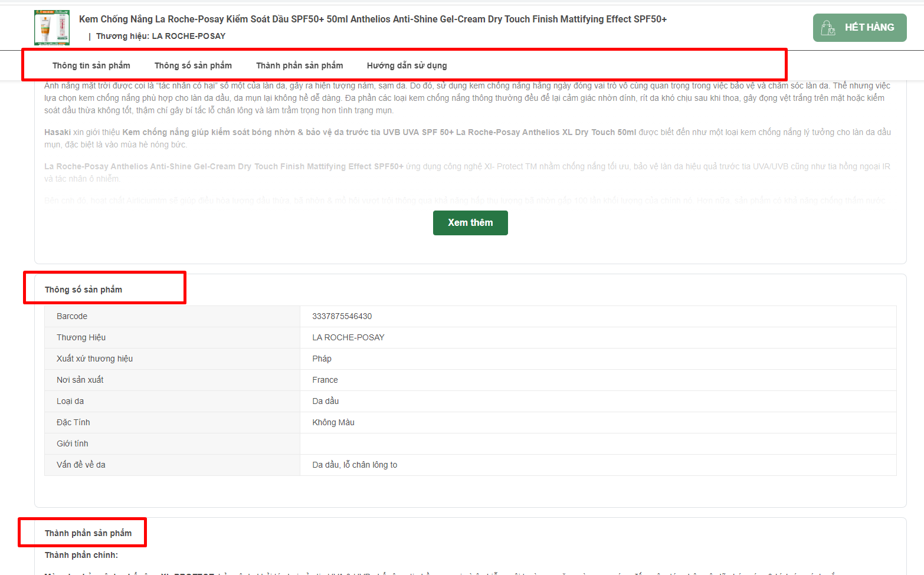Click the Thành phần sản phẩm section heading
The image size is (924, 575).
(x=89, y=533)
